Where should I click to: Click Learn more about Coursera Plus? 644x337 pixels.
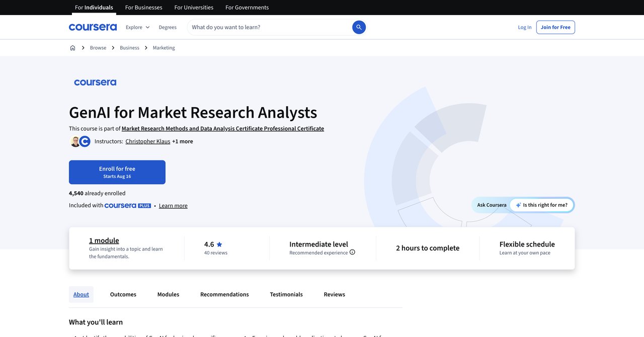173,206
